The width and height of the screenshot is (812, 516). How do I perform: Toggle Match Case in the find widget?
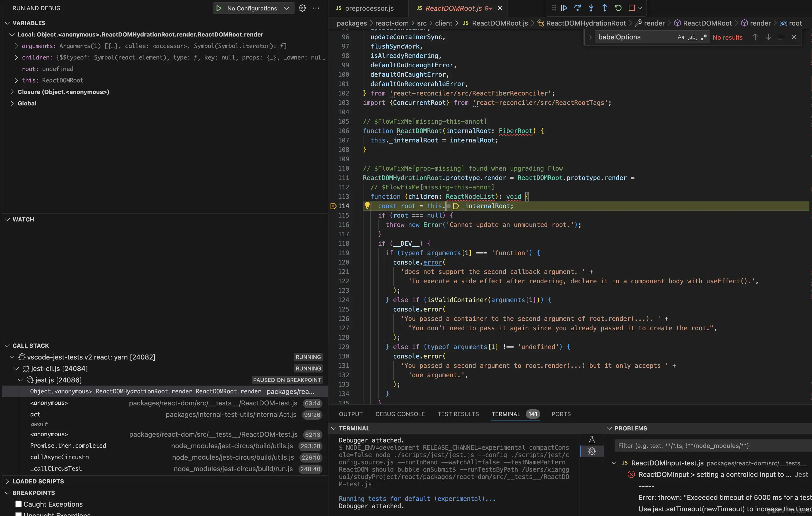click(681, 37)
